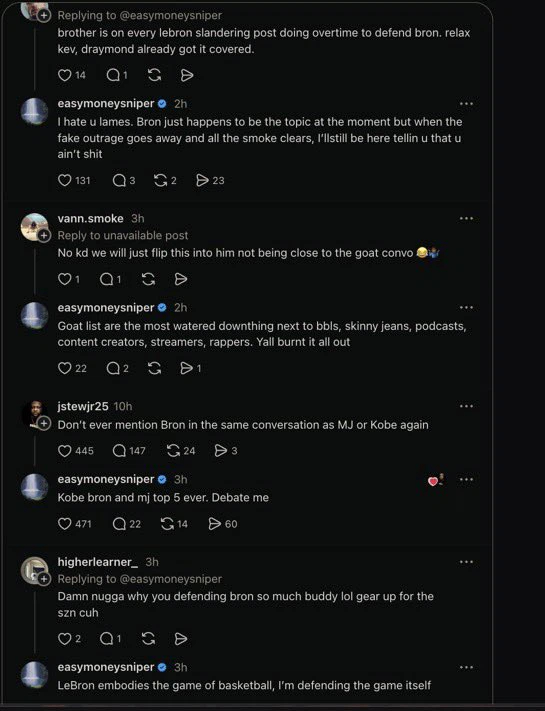Open higherlearner_'s profile picture

[34, 570]
